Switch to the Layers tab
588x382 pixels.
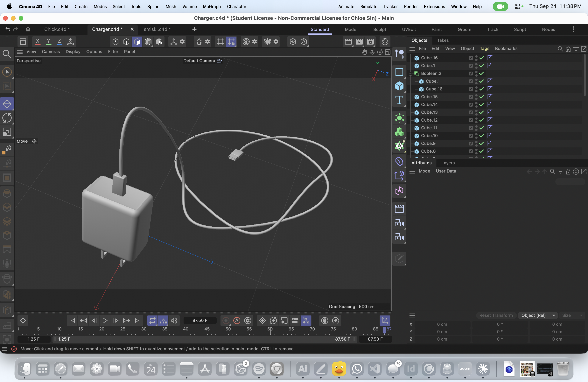448,163
